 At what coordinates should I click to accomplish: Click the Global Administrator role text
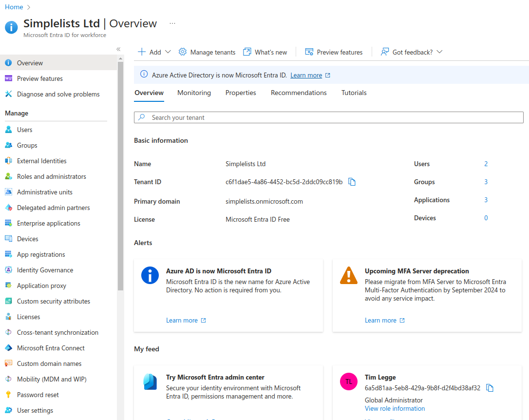point(394,400)
